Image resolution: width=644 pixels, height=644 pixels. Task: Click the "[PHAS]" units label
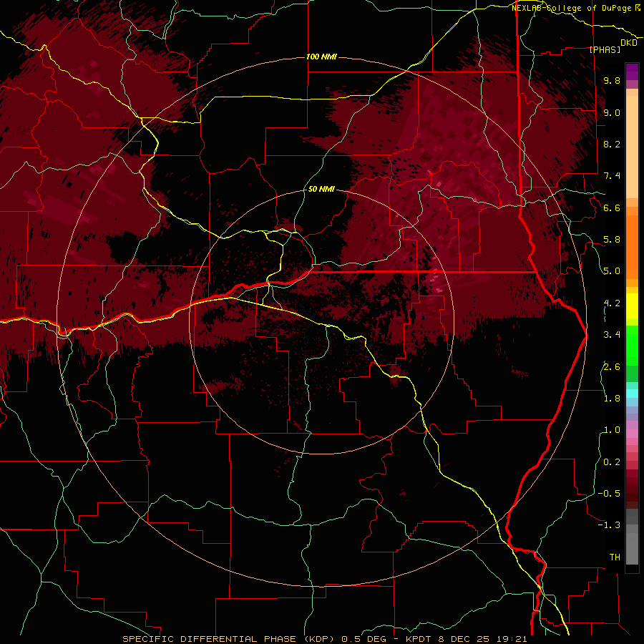[x=605, y=49]
